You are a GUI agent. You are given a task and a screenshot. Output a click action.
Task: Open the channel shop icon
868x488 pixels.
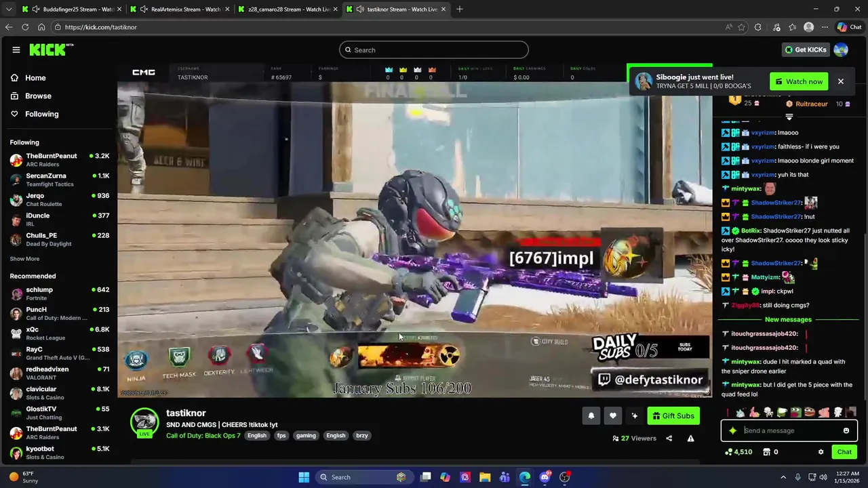tap(766, 452)
